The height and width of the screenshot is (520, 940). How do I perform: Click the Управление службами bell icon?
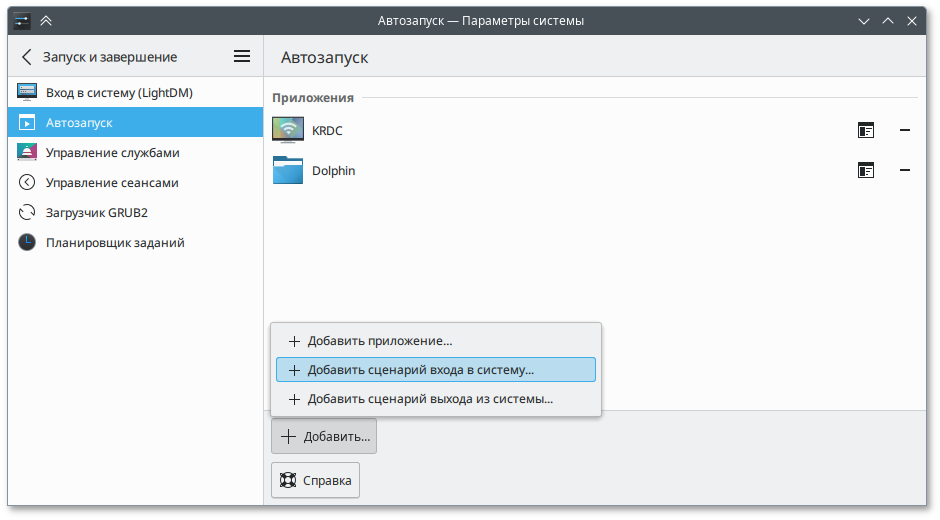click(x=27, y=152)
